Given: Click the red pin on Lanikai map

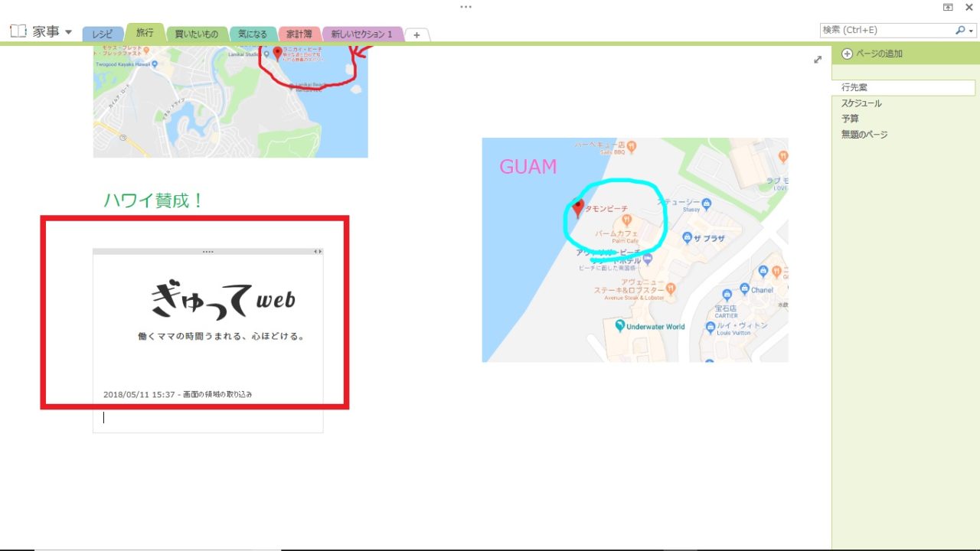Looking at the screenshot, I should point(277,54).
